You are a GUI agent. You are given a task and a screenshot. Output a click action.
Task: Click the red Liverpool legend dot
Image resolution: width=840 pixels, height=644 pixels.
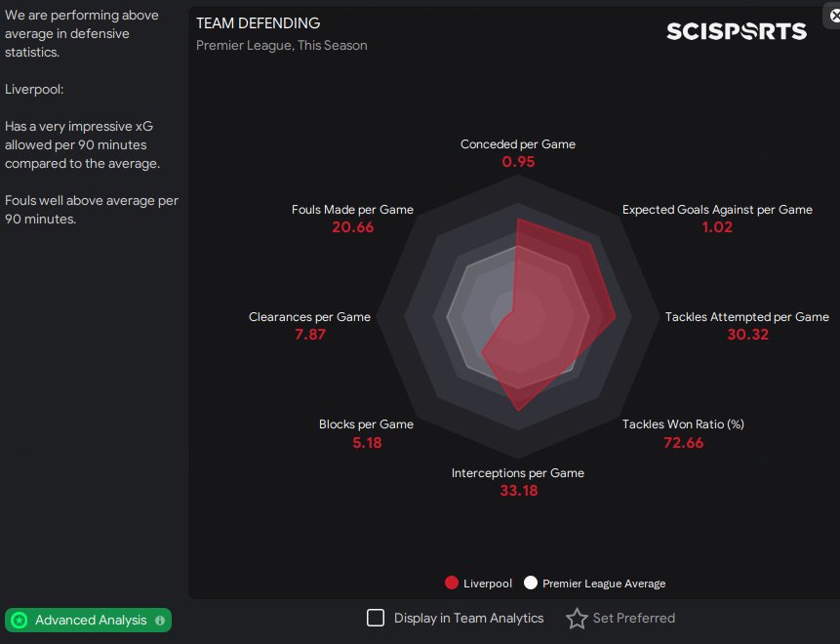451,584
